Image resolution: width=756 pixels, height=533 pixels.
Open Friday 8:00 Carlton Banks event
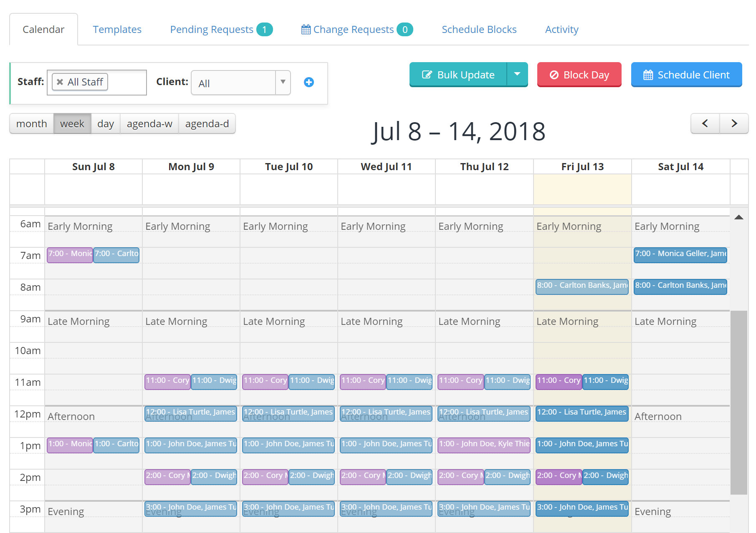[x=582, y=287]
